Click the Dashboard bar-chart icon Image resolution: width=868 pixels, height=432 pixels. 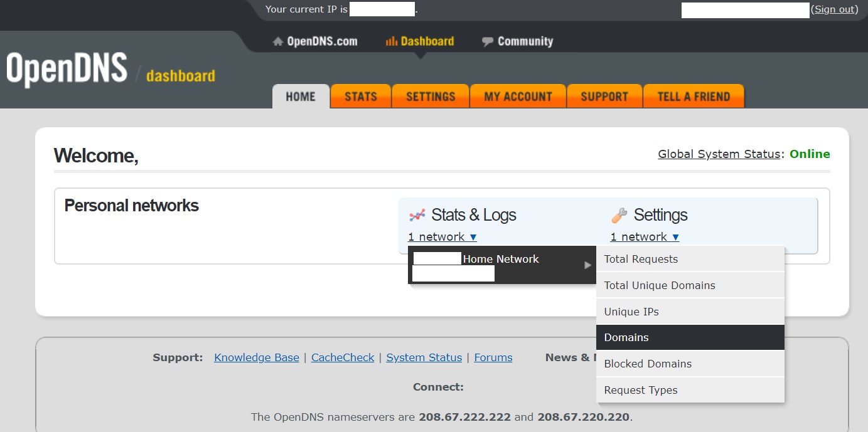(391, 41)
